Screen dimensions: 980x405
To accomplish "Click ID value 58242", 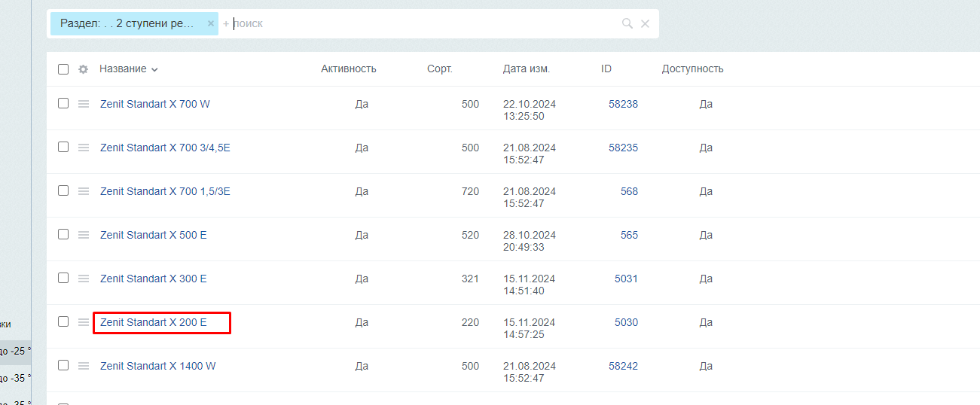I will [x=623, y=366].
